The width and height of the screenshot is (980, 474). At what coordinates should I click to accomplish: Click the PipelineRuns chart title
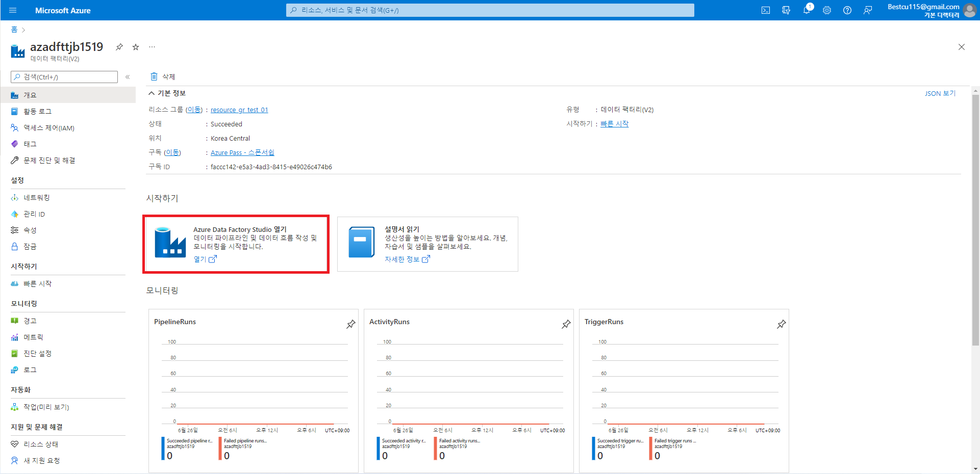point(175,322)
